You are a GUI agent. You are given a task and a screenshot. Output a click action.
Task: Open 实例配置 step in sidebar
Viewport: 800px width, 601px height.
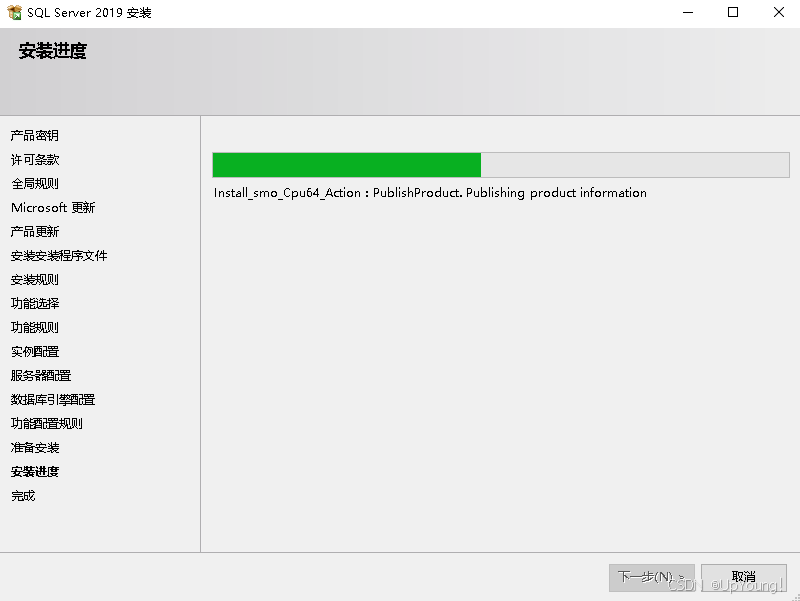click(x=35, y=352)
